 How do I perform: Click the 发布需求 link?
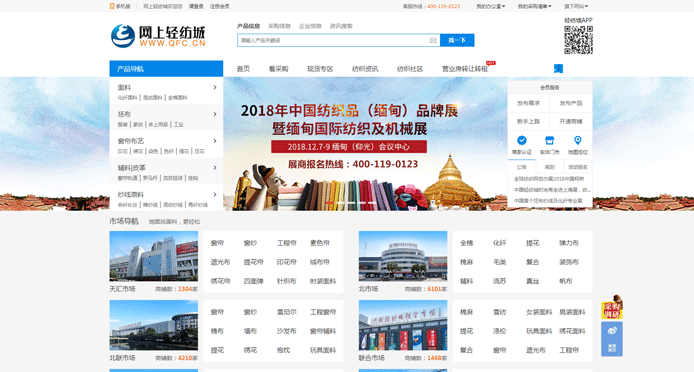pyautogui.click(x=528, y=103)
